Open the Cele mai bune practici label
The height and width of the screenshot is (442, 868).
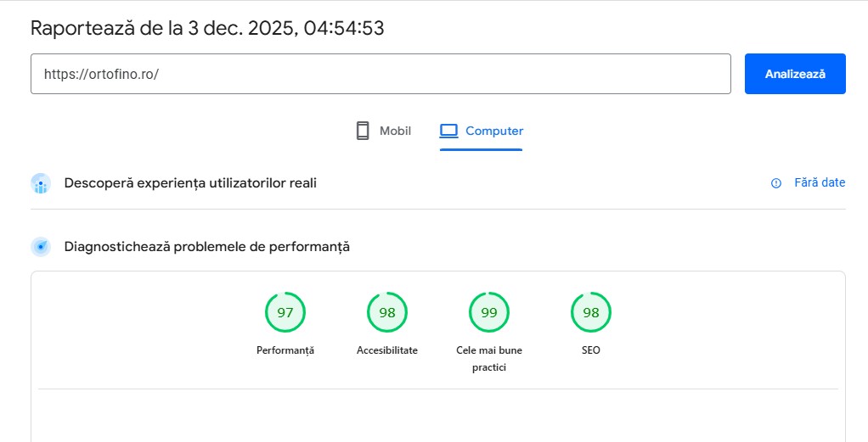click(489, 358)
